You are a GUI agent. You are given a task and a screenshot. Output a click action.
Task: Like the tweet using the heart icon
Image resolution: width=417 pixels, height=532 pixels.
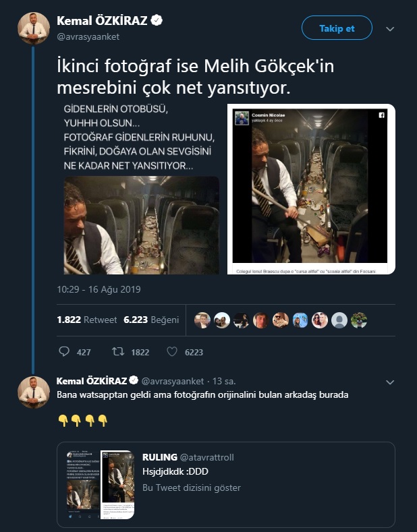pyautogui.click(x=171, y=352)
